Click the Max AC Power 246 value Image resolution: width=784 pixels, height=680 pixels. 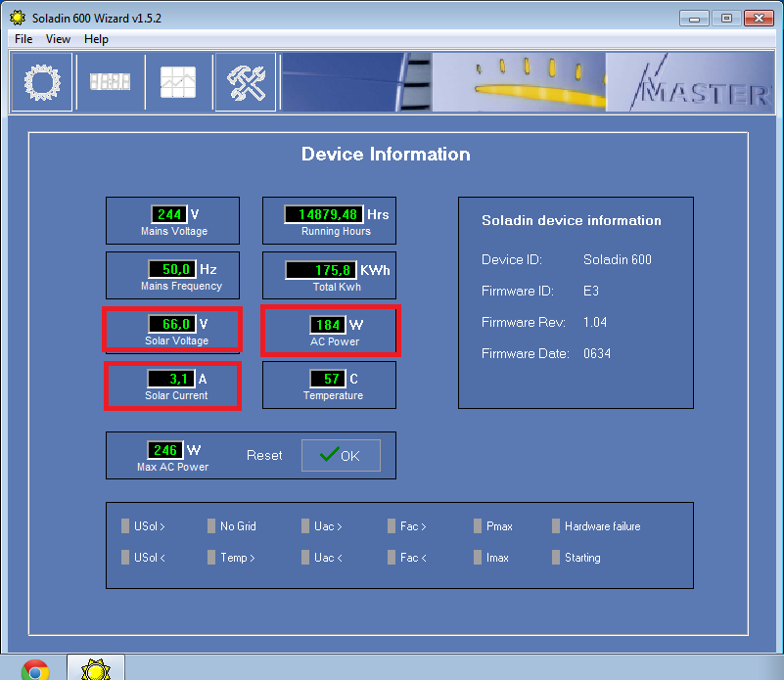(x=165, y=450)
